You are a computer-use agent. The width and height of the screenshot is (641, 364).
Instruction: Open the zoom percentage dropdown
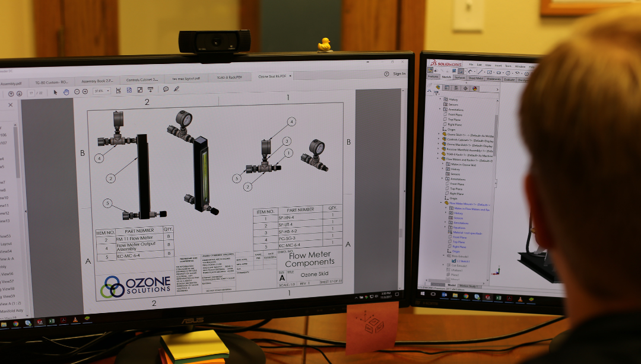pos(101,91)
